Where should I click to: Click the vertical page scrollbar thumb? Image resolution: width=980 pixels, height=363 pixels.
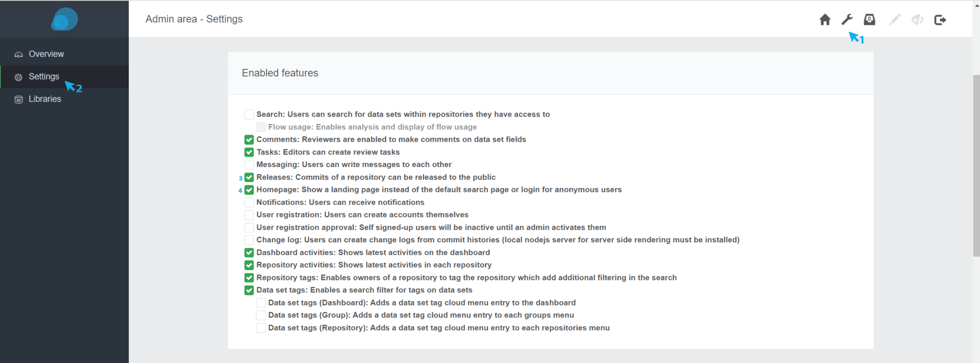[976, 165]
